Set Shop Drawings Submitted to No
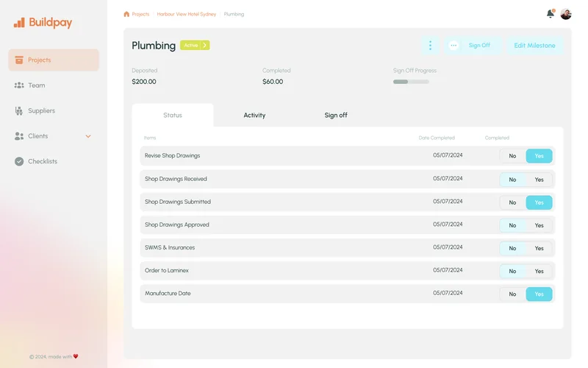Screen dimensions: 588x368 click(x=512, y=202)
